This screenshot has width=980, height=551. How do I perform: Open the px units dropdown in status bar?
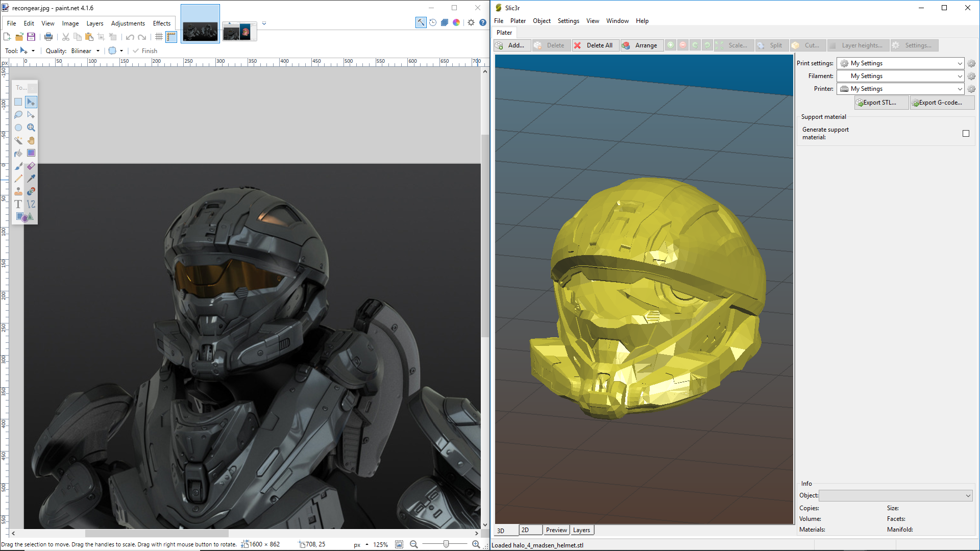click(x=361, y=544)
